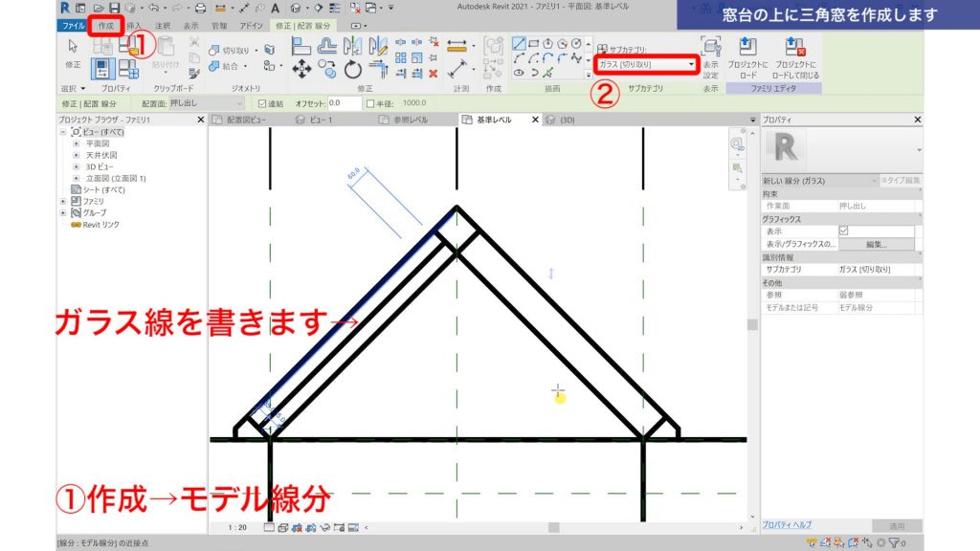Open the プロパティヘルプ link
This screenshot has height=551, width=980.
789,522
